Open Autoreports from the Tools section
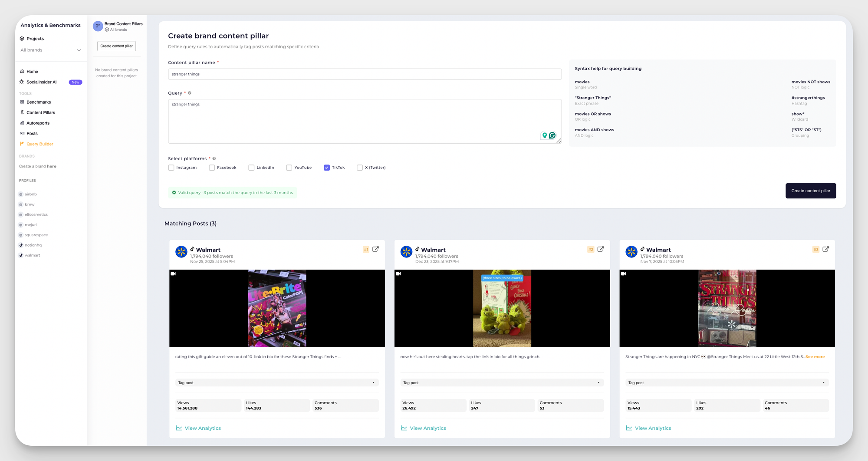 38,123
